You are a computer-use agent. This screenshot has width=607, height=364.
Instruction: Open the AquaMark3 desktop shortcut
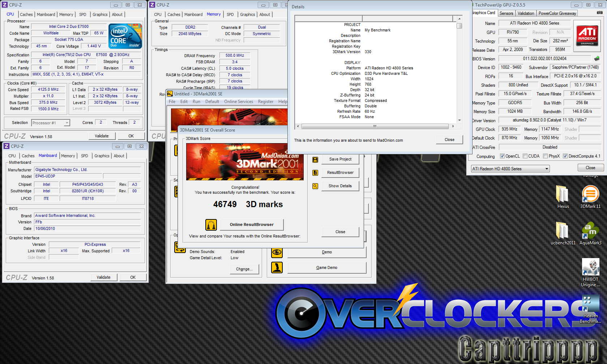590,233
